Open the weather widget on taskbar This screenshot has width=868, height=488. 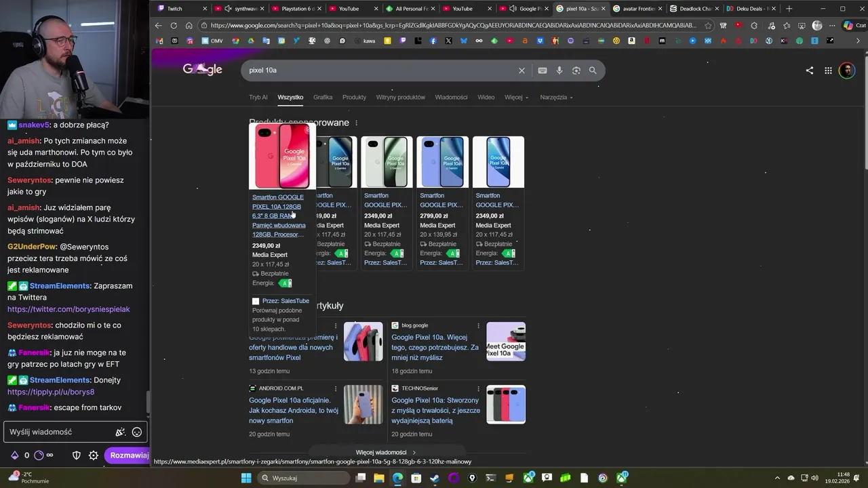click(28, 477)
